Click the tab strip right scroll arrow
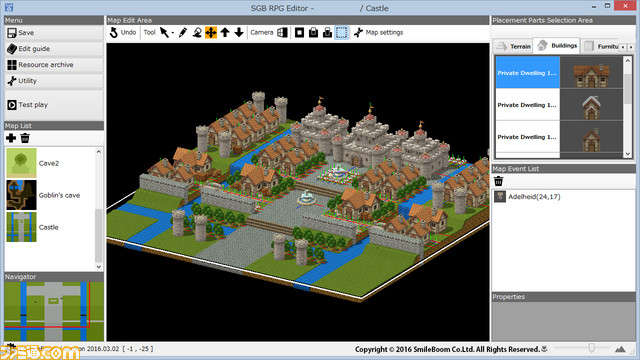Viewport: 640px width, 360px height. click(x=631, y=47)
